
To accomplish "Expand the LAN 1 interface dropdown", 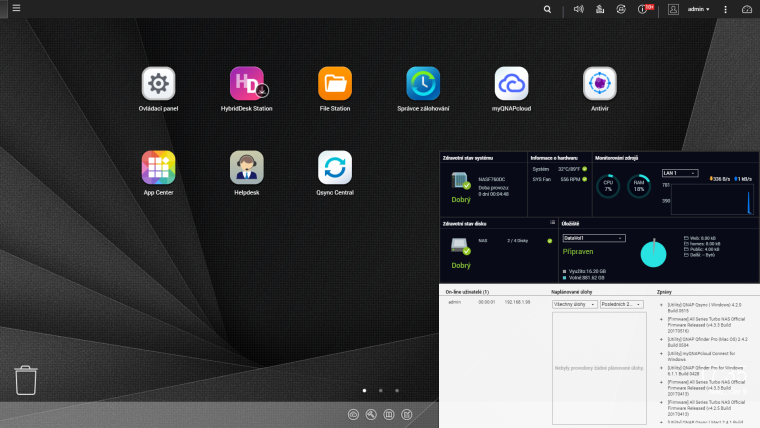I will pyautogui.click(x=680, y=173).
